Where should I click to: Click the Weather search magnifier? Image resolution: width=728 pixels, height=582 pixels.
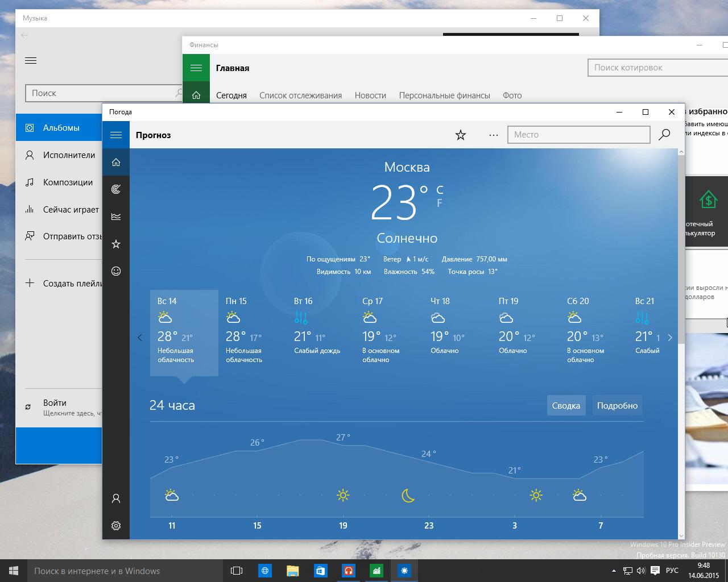664,135
